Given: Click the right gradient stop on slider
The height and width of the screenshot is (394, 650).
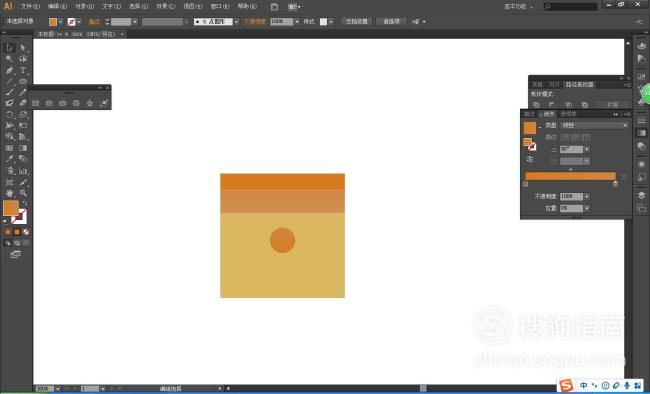Looking at the screenshot, I should click(615, 184).
